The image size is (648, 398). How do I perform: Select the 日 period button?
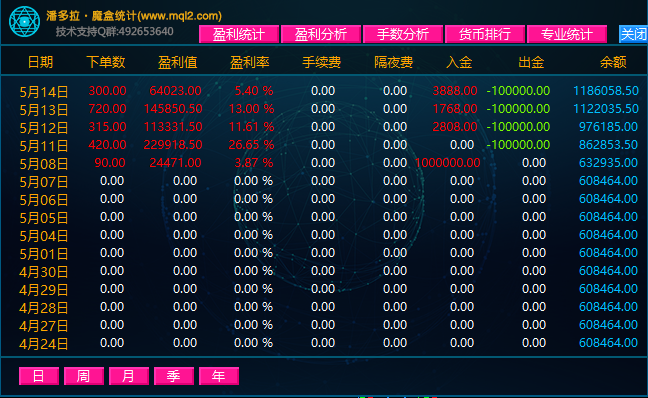pyautogui.click(x=39, y=376)
